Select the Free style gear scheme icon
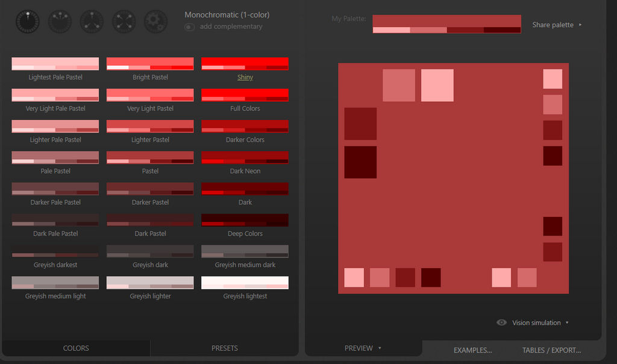 [156, 22]
